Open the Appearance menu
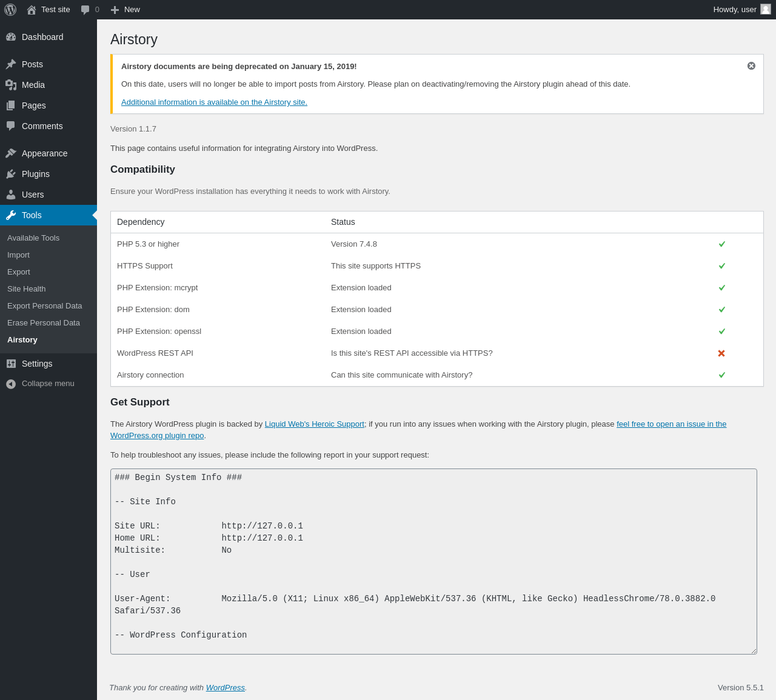Image resolution: width=776 pixels, height=700 pixels. 48,153
